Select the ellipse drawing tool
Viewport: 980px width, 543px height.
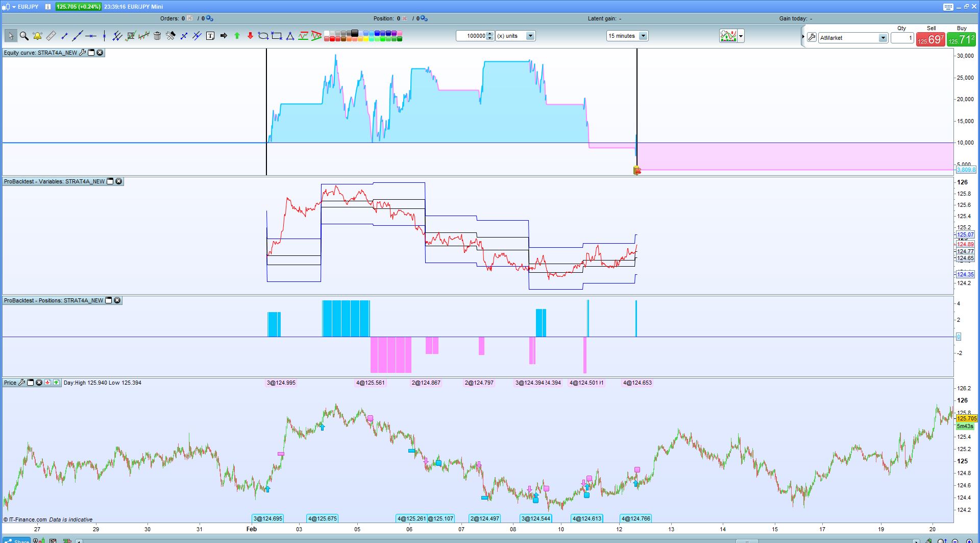[263, 36]
